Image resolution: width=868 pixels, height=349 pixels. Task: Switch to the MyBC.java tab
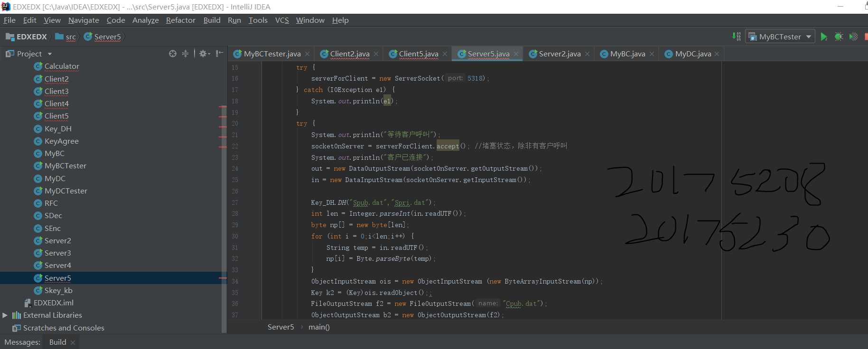tap(627, 54)
